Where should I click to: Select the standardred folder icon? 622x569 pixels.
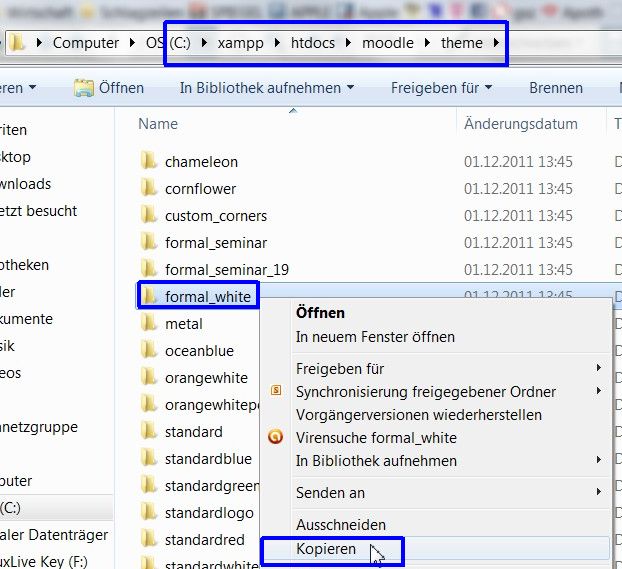[x=149, y=539]
